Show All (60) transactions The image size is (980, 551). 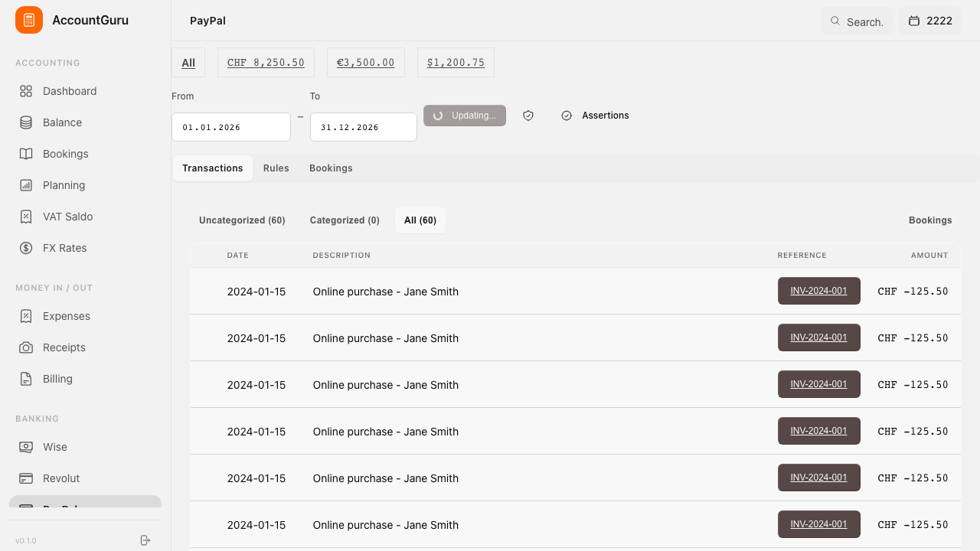coord(420,220)
